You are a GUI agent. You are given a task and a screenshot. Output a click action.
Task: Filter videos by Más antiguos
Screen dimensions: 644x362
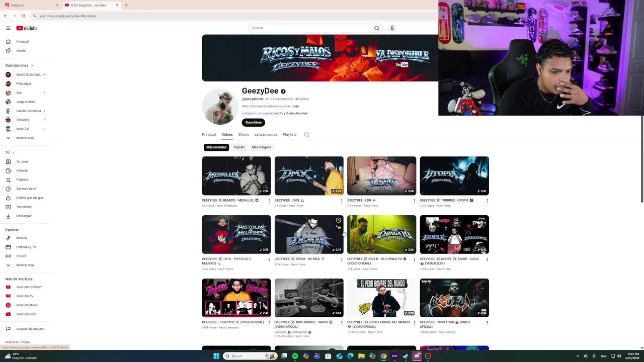click(x=261, y=147)
